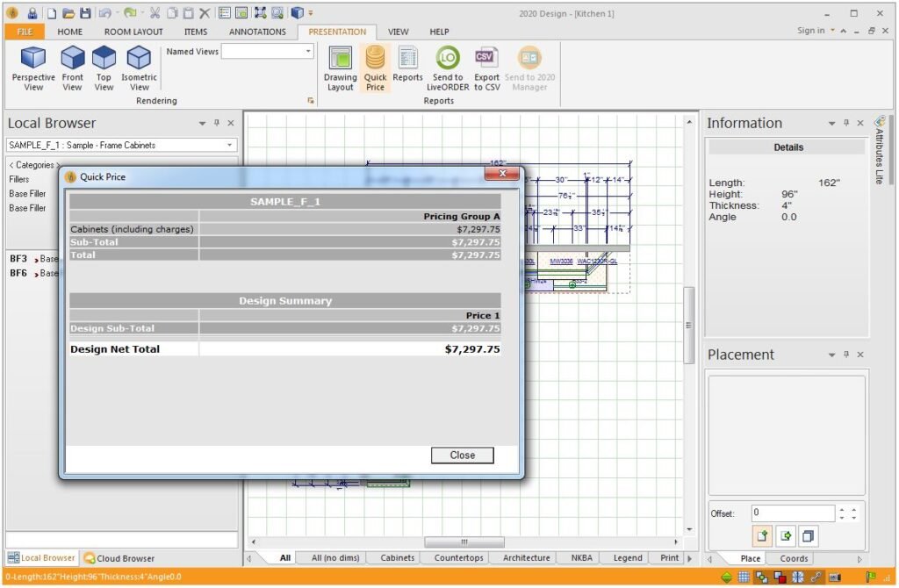
Task: Switch to Cloud Browser
Action: (119, 558)
